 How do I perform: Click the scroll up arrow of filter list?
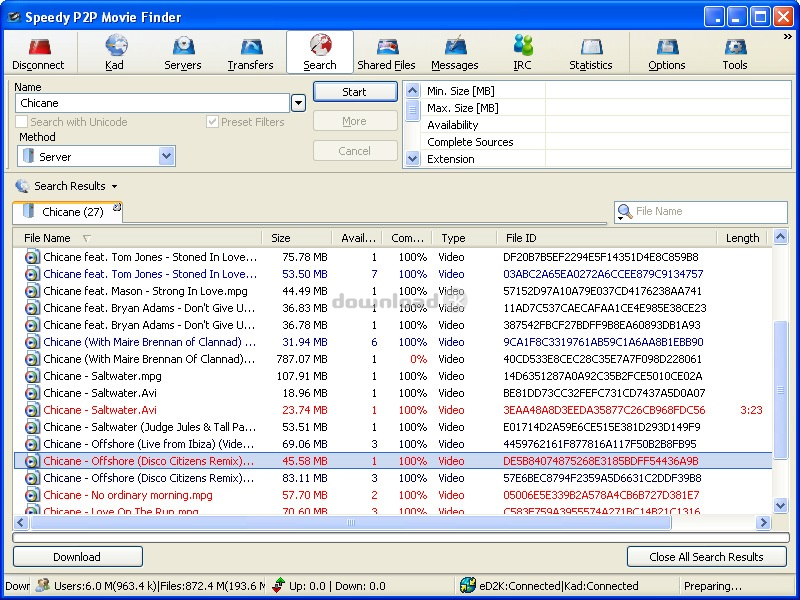(x=412, y=91)
